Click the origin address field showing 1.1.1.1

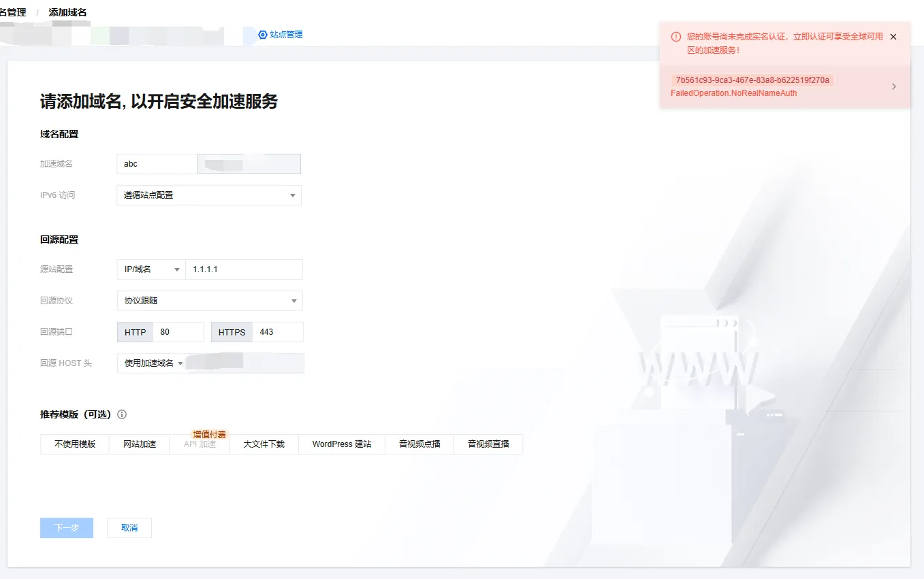tap(243, 269)
